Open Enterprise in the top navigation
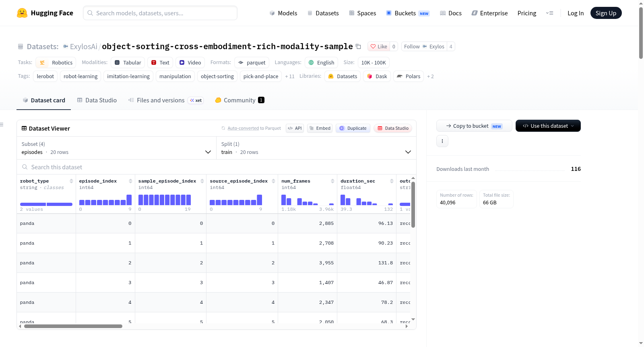 tap(489, 13)
